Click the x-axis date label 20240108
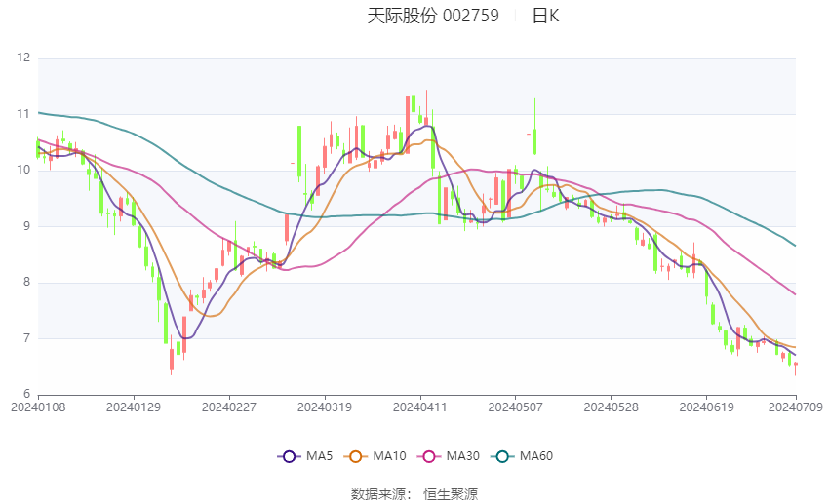The image size is (829, 504). point(38,407)
